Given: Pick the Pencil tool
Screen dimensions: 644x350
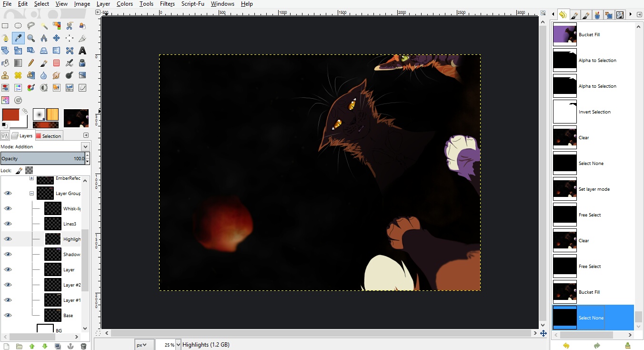Looking at the screenshot, I should point(31,63).
